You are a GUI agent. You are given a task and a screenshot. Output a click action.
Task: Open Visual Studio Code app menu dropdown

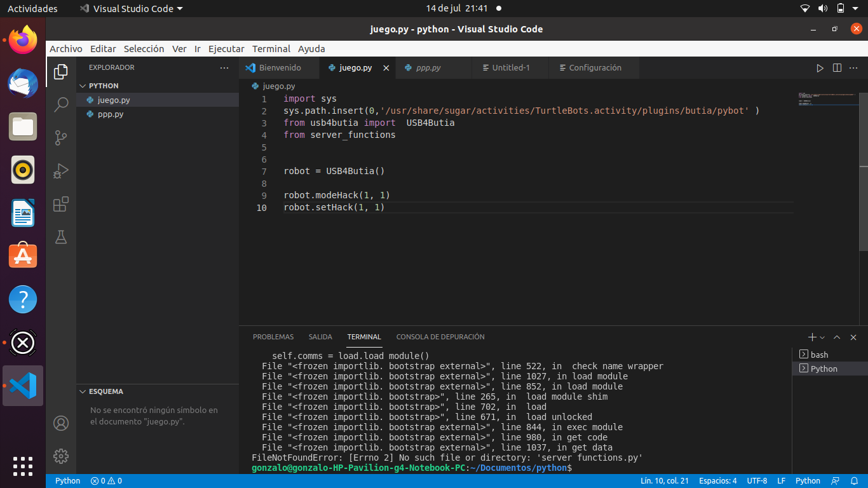[131, 9]
